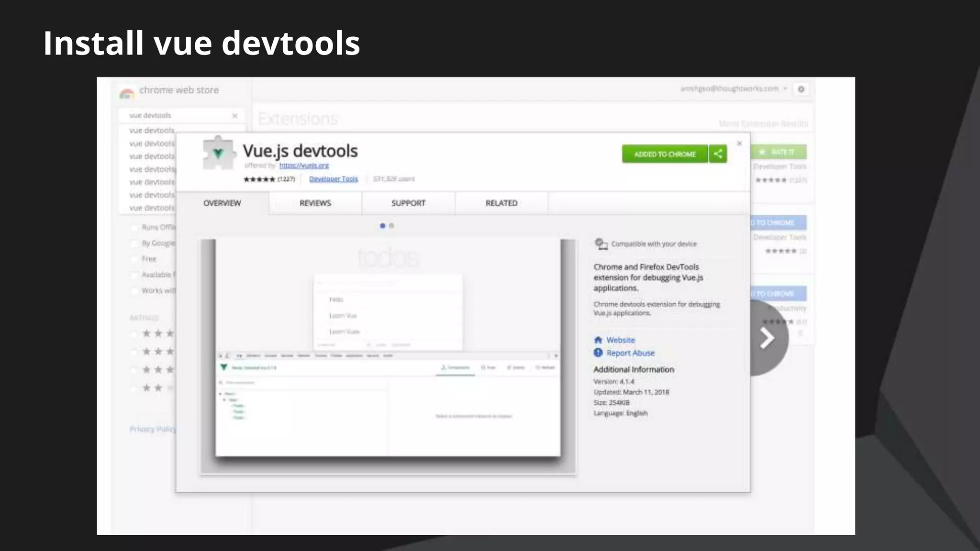Go to the next extension with the arrow

point(768,338)
